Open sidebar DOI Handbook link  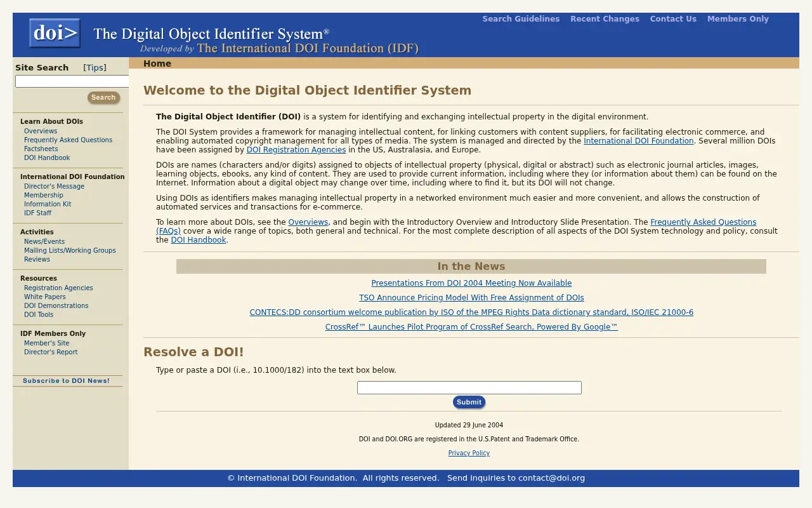(47, 158)
